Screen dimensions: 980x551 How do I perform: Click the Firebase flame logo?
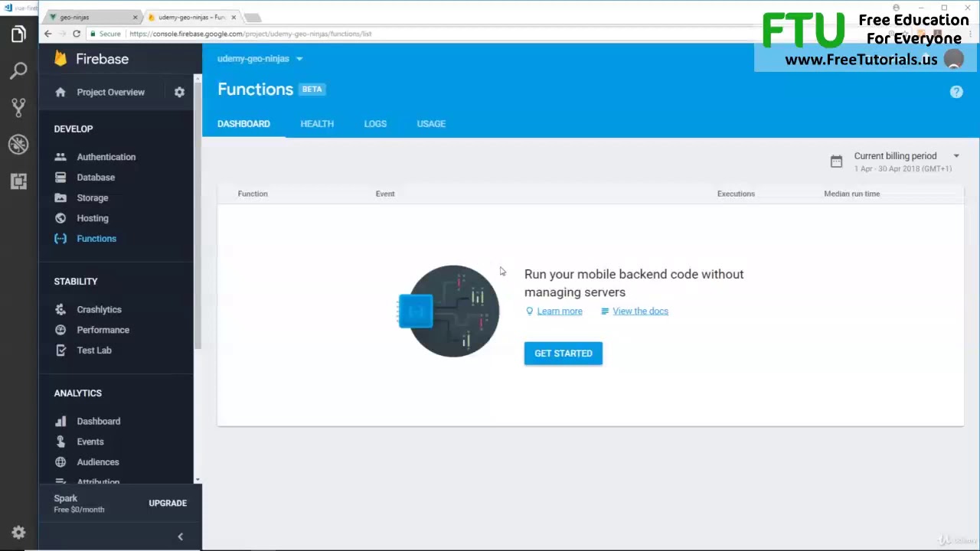(60, 59)
